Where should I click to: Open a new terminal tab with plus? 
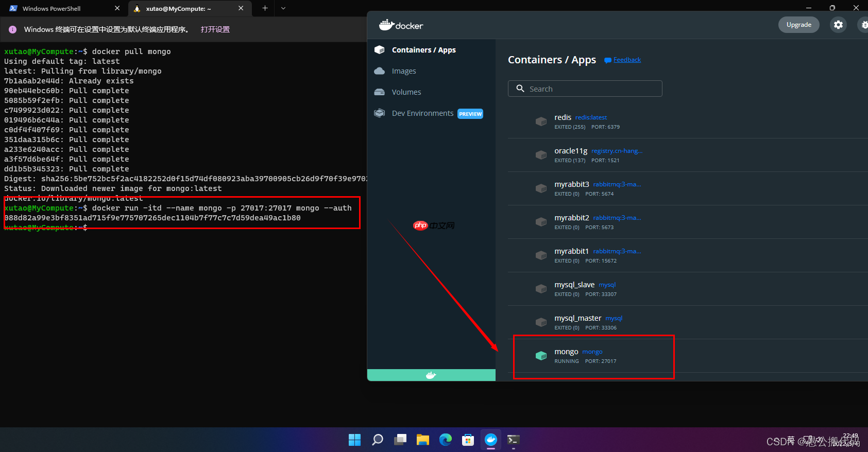(x=265, y=8)
